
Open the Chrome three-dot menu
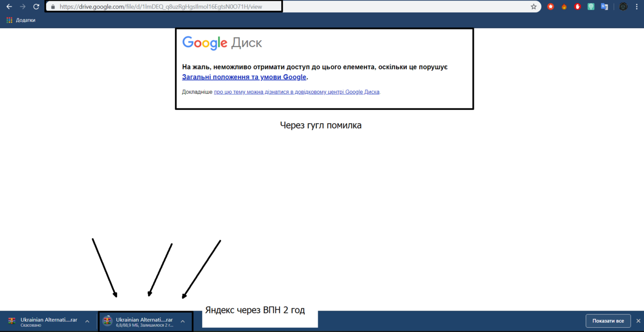pyautogui.click(x=637, y=7)
